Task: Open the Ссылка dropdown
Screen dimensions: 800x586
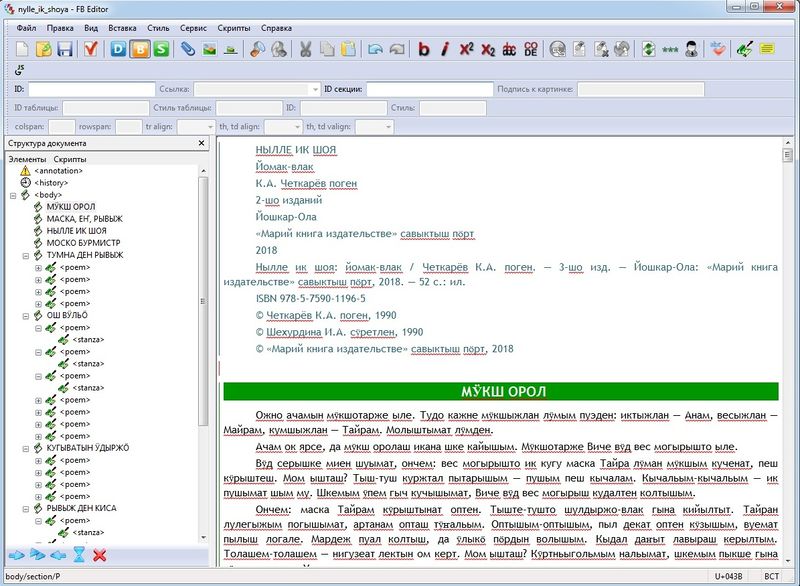Action: (315, 89)
